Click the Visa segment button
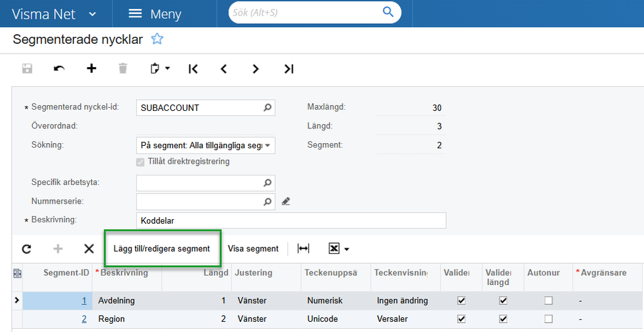The width and height of the screenshot is (644, 332). (253, 248)
